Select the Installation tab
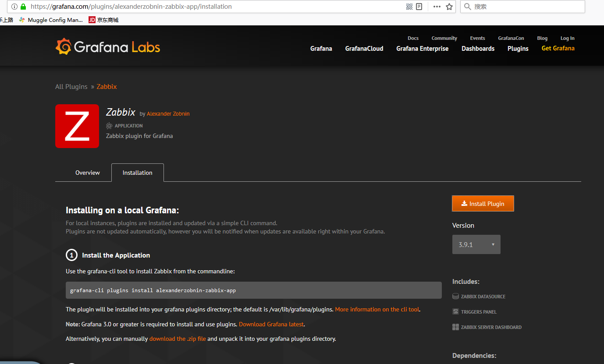The image size is (604, 364). [x=138, y=173]
